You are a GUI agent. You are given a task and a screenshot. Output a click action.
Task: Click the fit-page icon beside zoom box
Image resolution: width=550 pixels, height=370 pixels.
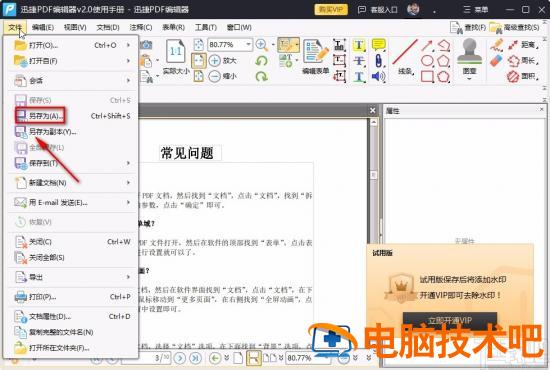point(199,45)
